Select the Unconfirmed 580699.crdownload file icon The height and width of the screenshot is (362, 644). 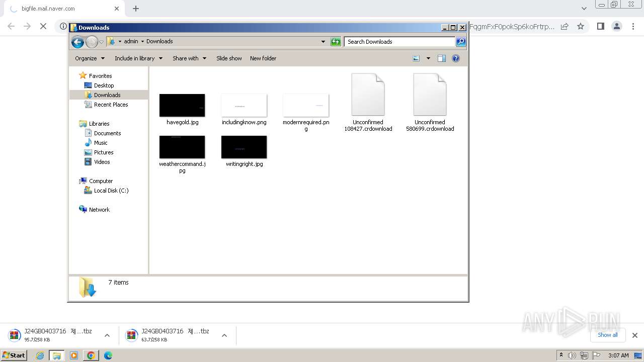point(430,95)
